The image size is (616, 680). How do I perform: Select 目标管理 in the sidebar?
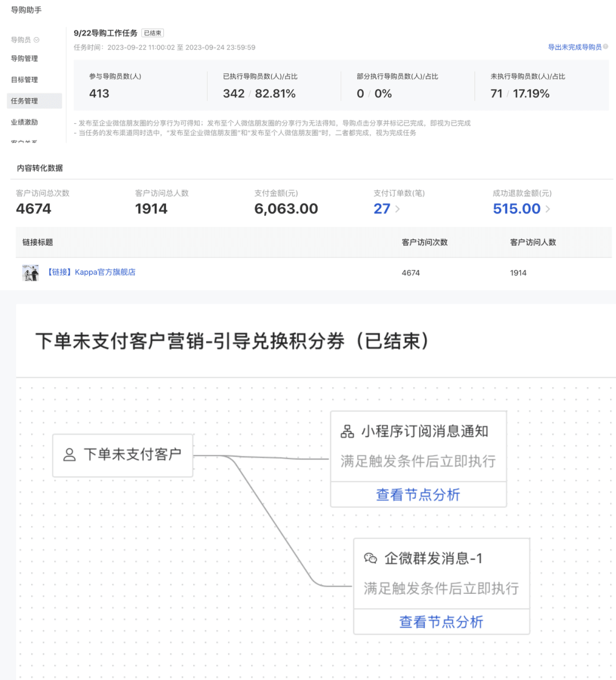click(x=23, y=80)
